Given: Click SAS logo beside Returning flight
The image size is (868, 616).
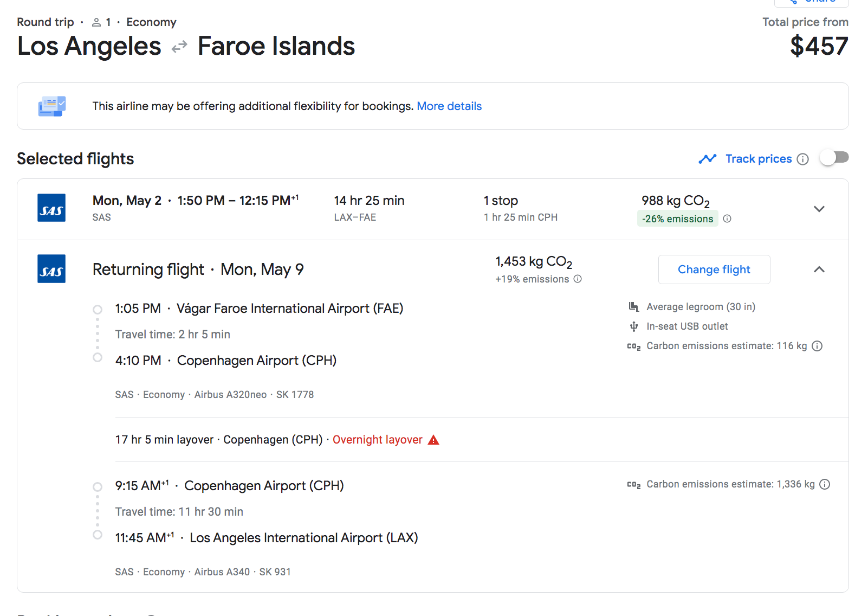Looking at the screenshot, I should 51,269.
